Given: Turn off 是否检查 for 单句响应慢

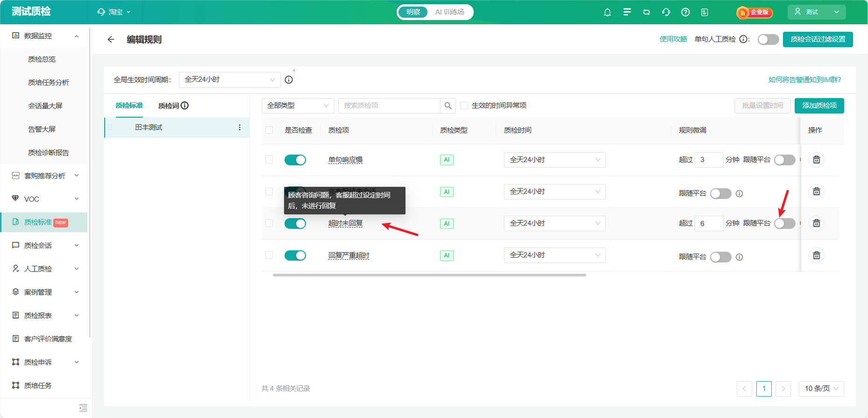Looking at the screenshot, I should click(x=295, y=160).
